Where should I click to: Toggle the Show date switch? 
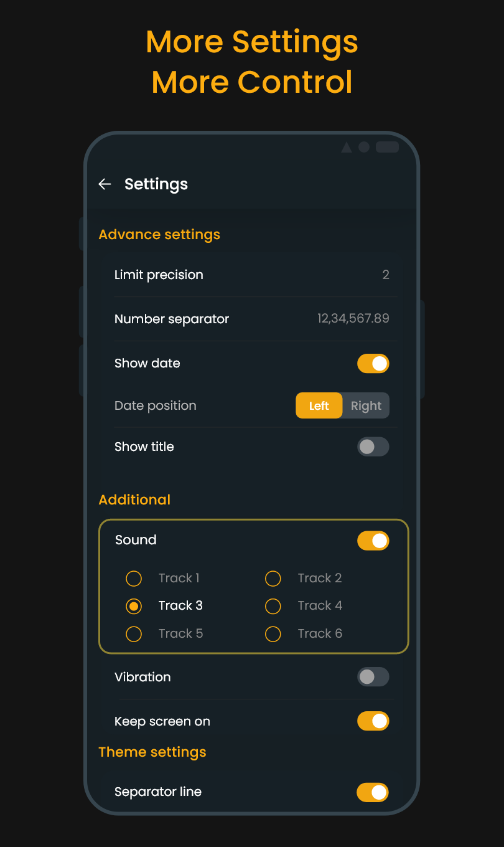[373, 364]
